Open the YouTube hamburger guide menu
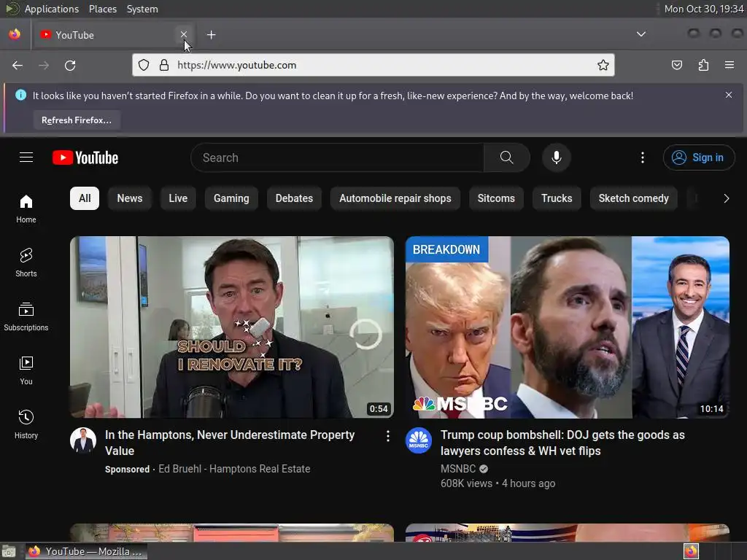 [26, 157]
